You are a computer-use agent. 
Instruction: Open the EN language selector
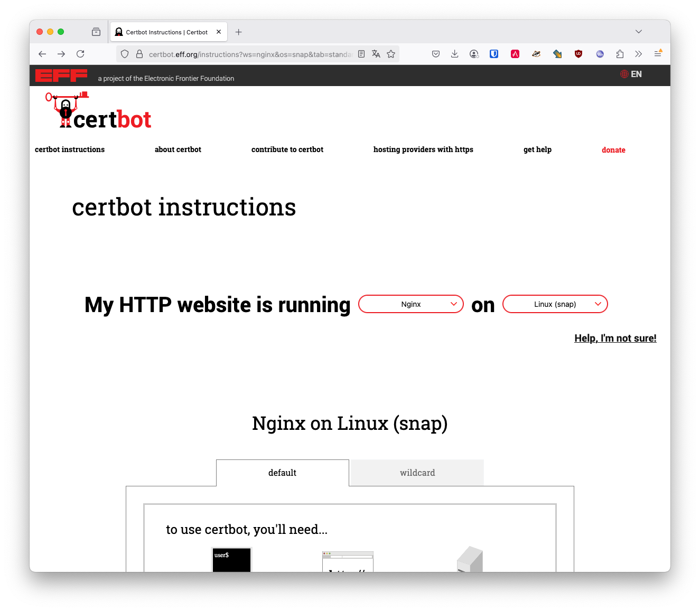click(x=631, y=74)
